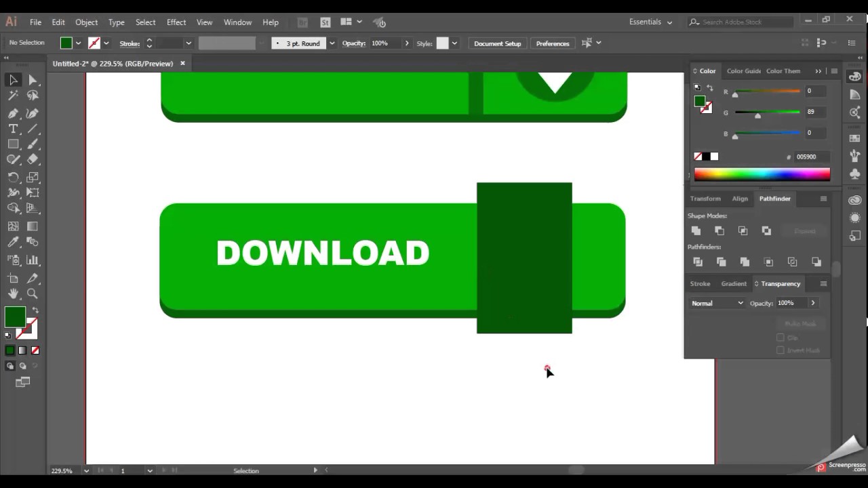The image size is (868, 488).
Task: Select the Type tool
Action: [13, 129]
